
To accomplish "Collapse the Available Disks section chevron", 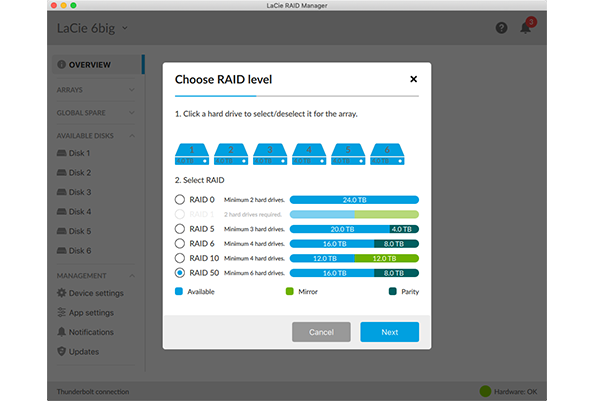I will [131, 136].
